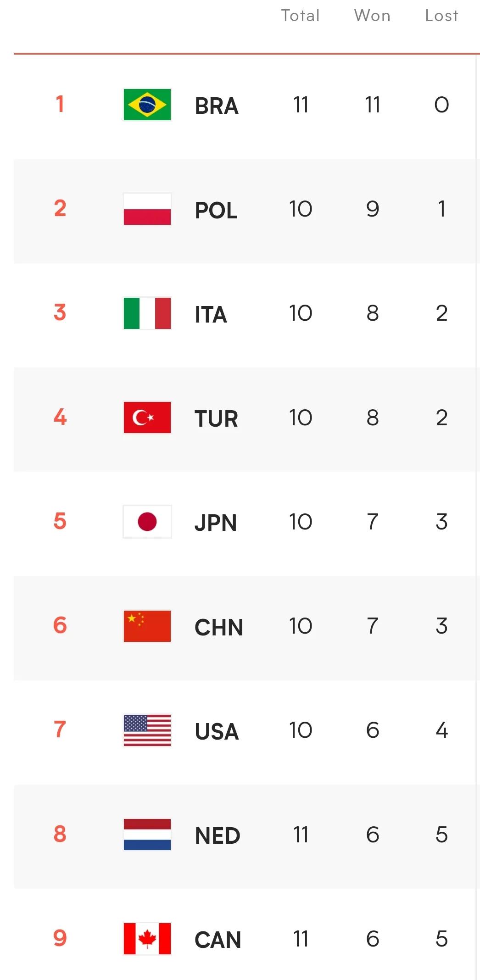Tap the Turkey flag icon
480x980 pixels.
tap(147, 418)
